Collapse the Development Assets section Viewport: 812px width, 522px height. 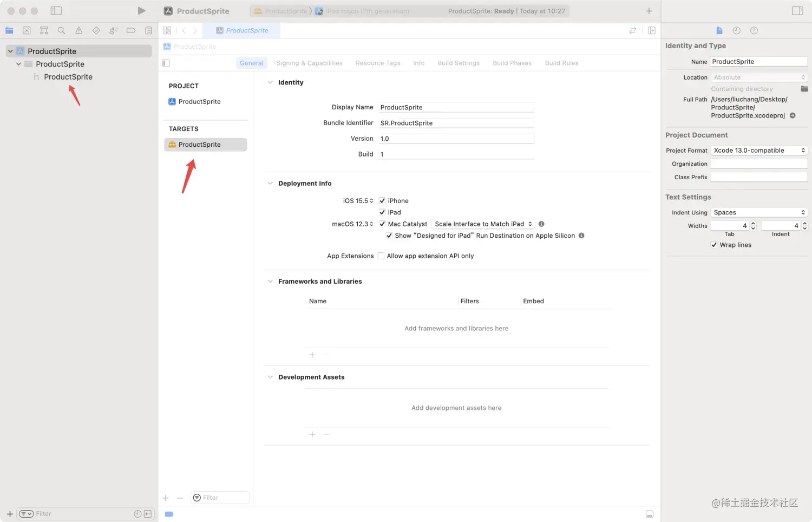(x=270, y=377)
